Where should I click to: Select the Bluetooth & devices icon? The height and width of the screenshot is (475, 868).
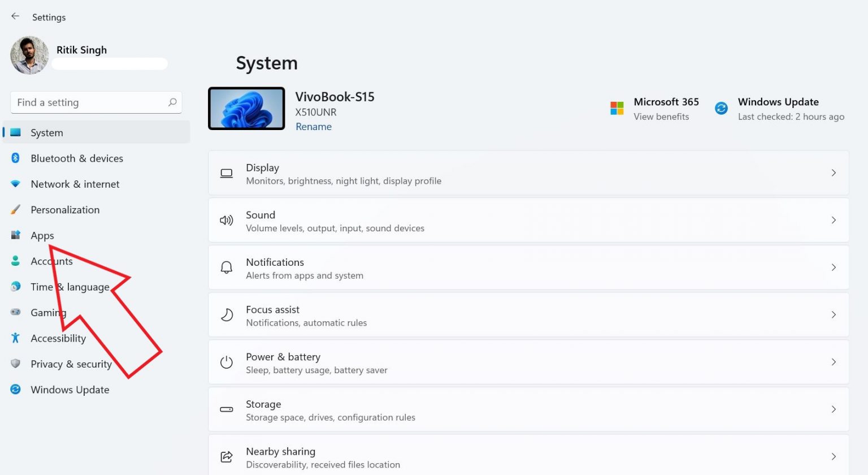pos(16,158)
